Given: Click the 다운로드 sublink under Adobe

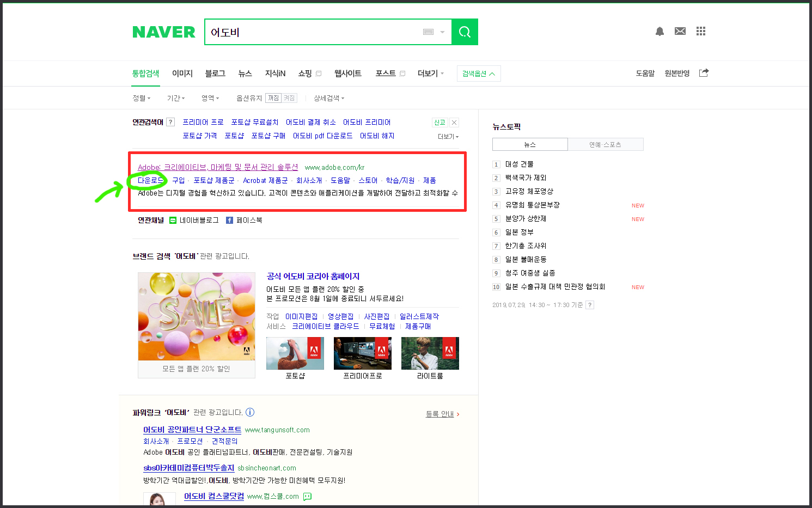Looking at the screenshot, I should (150, 180).
